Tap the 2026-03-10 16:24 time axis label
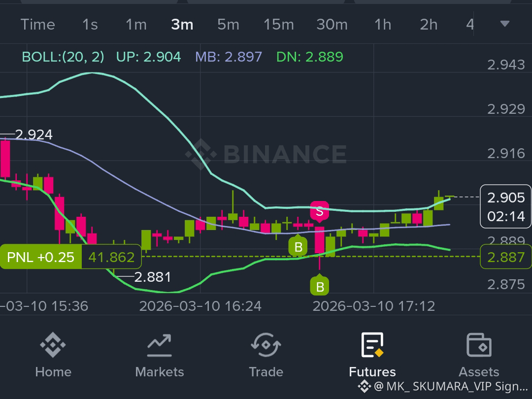 (x=200, y=306)
